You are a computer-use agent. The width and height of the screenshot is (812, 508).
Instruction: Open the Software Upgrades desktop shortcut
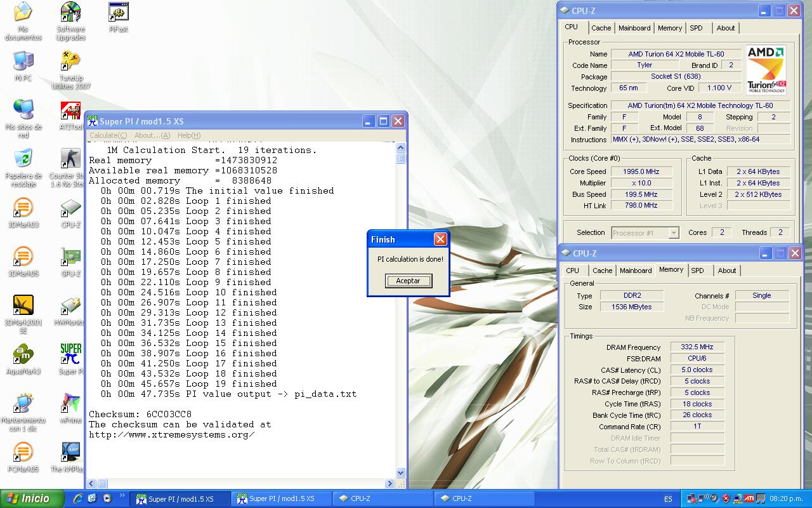tap(70, 20)
